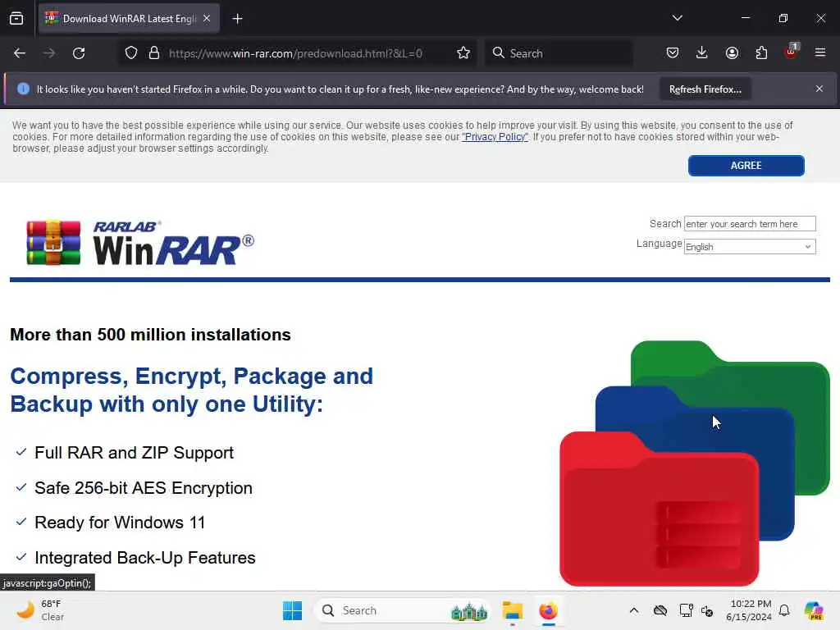Click the WinRAR logo
Image resolution: width=840 pixels, height=630 pixels.
pos(140,243)
